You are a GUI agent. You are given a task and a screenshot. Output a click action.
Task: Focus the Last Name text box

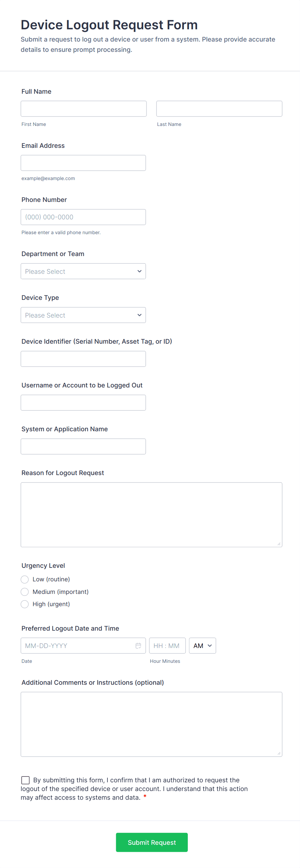[x=219, y=109]
